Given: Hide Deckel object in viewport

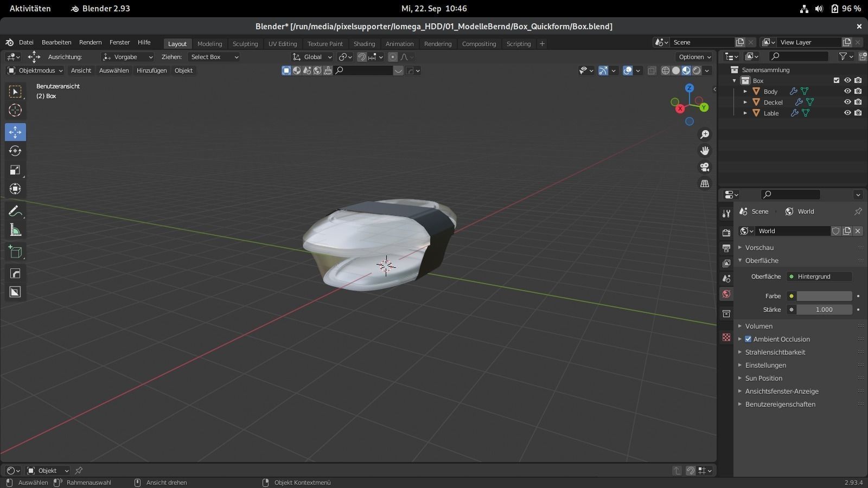Looking at the screenshot, I should (847, 102).
